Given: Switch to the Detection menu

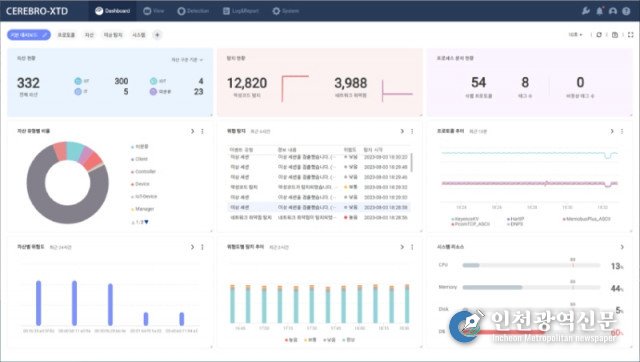Looking at the screenshot, I should (x=193, y=11).
